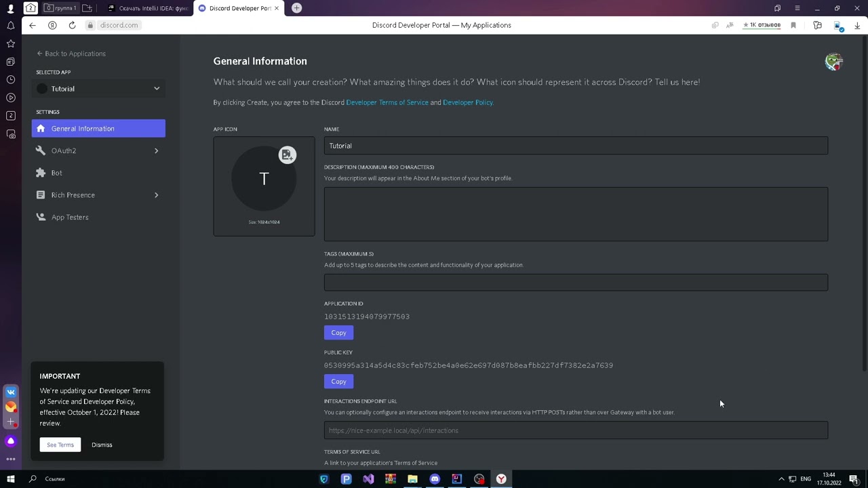This screenshot has height=488, width=868.
Task: Show hidden system tray icons
Action: [x=781, y=479]
